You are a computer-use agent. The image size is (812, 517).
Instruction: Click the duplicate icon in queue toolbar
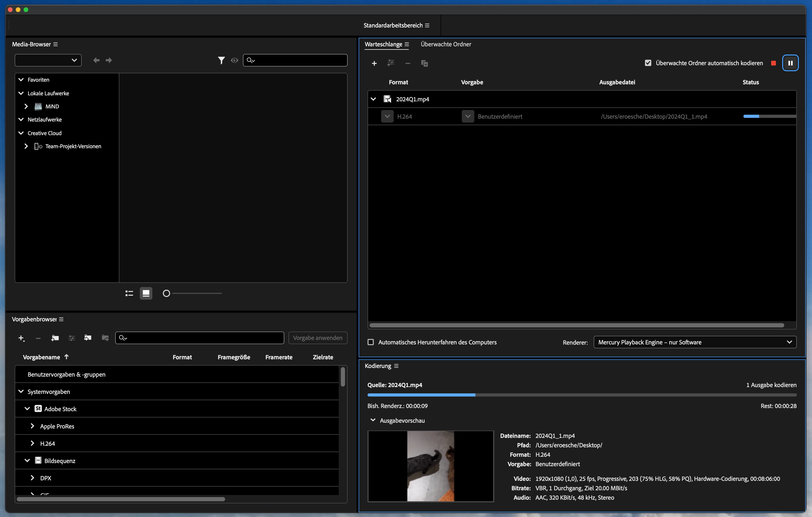(x=424, y=63)
